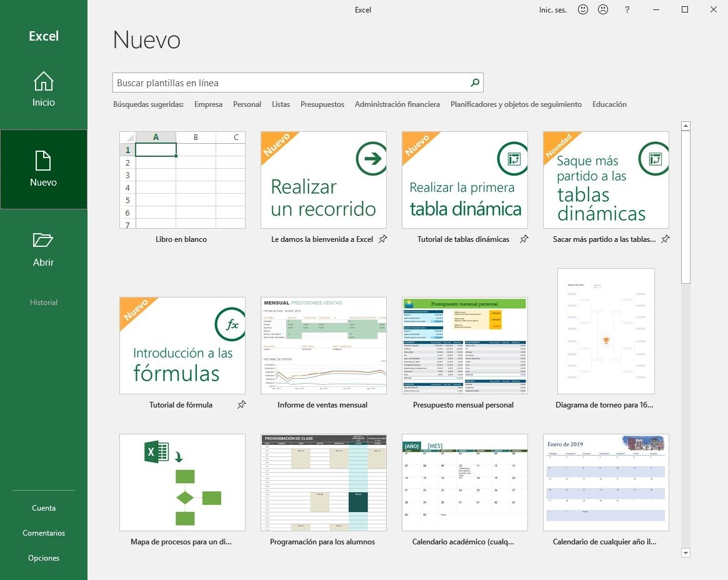Click the template list scrollbar thumb
This screenshot has width=728, height=580.
coord(686,207)
